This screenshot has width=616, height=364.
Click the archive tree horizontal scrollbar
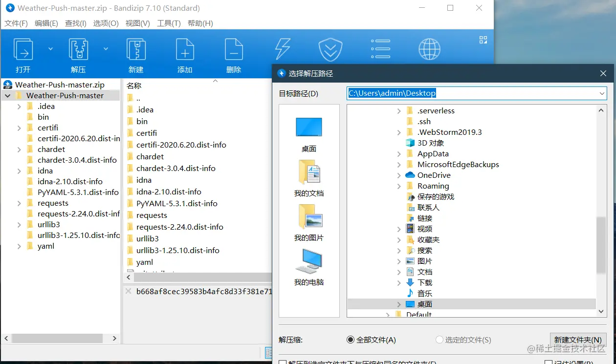57,338
